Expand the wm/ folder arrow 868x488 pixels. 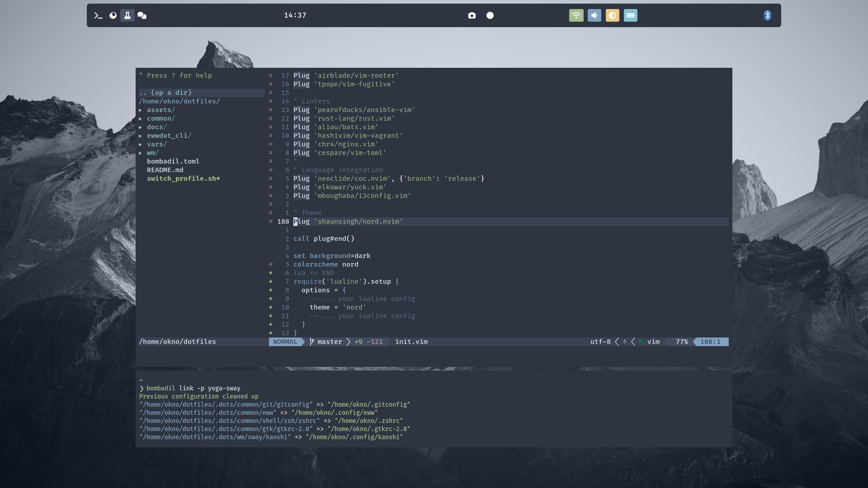pos(141,153)
